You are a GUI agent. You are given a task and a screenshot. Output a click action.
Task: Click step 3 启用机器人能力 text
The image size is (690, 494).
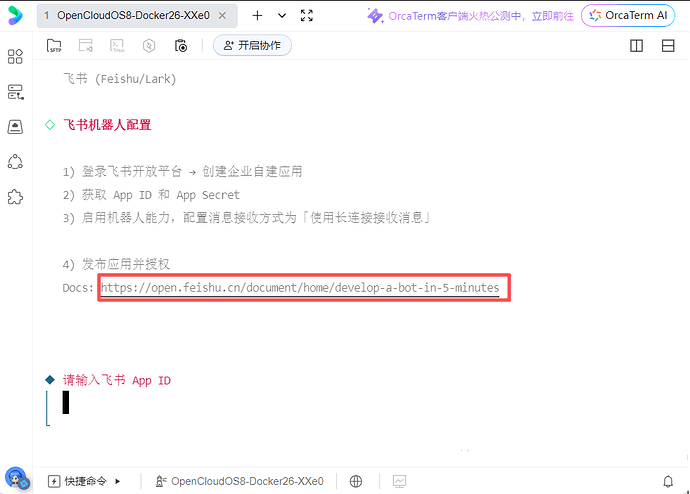click(x=246, y=218)
